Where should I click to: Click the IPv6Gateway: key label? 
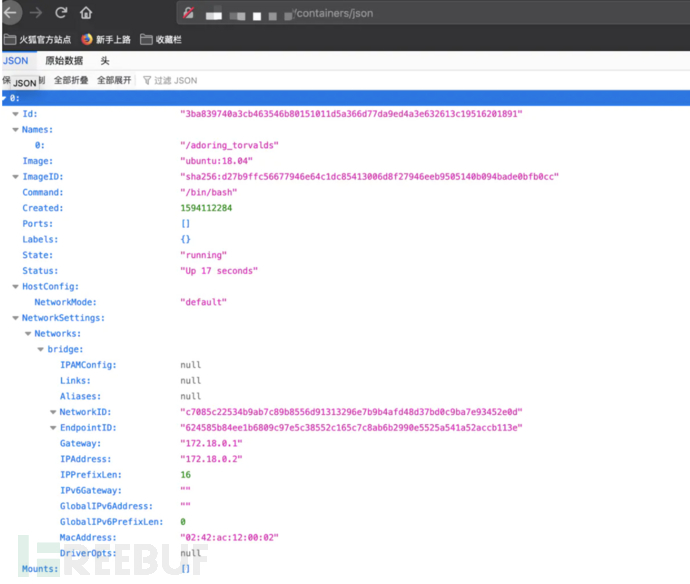pyautogui.click(x=91, y=490)
